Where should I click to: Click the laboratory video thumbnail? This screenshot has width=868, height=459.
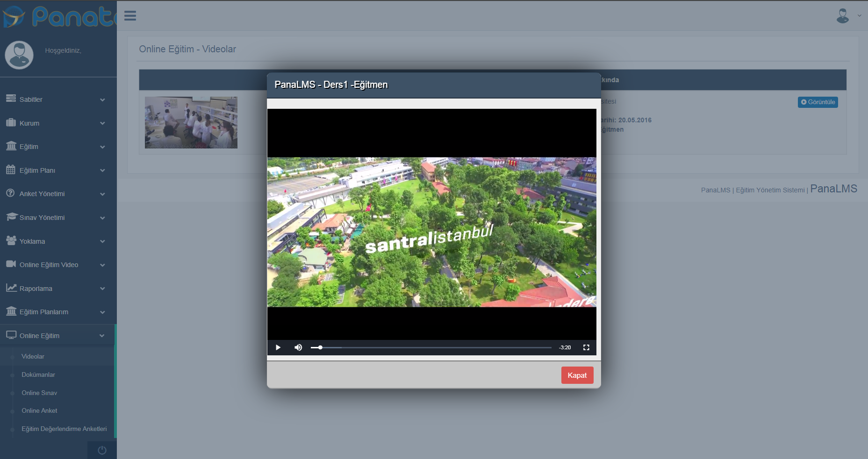point(191,122)
